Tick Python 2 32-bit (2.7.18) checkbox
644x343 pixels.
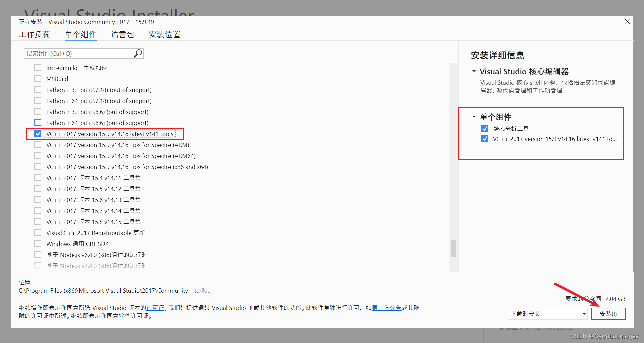38,90
